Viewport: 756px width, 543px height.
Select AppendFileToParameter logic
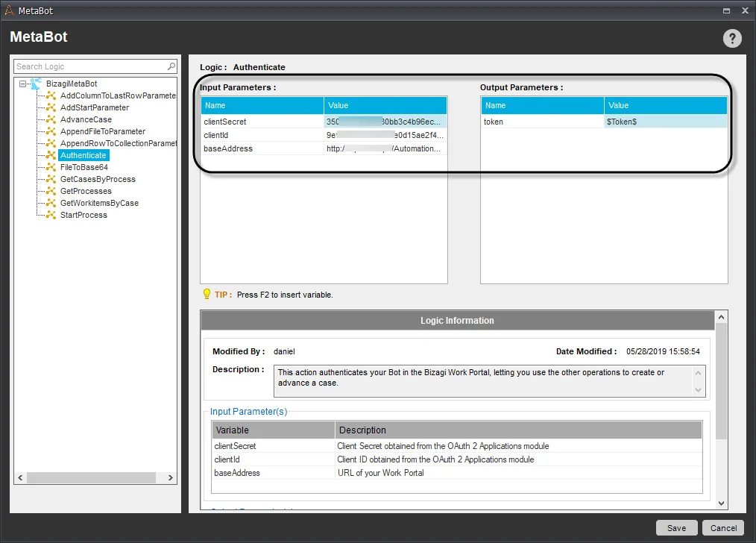(103, 131)
